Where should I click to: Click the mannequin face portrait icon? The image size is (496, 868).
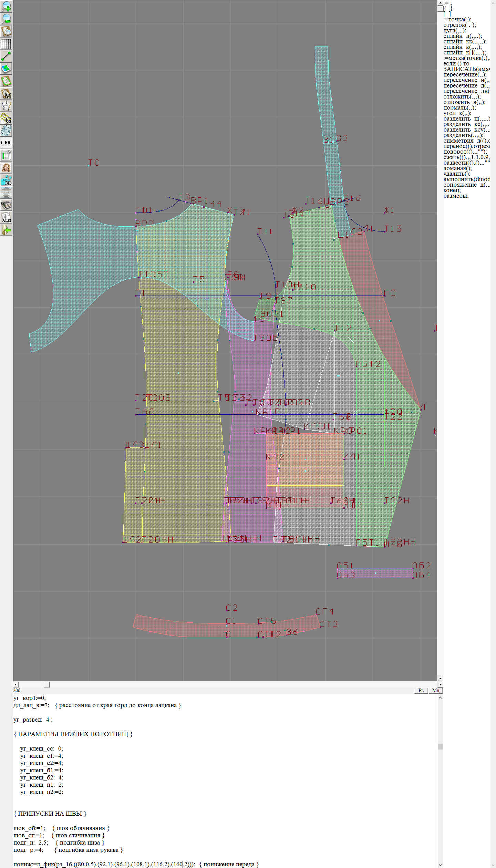pos(6,168)
